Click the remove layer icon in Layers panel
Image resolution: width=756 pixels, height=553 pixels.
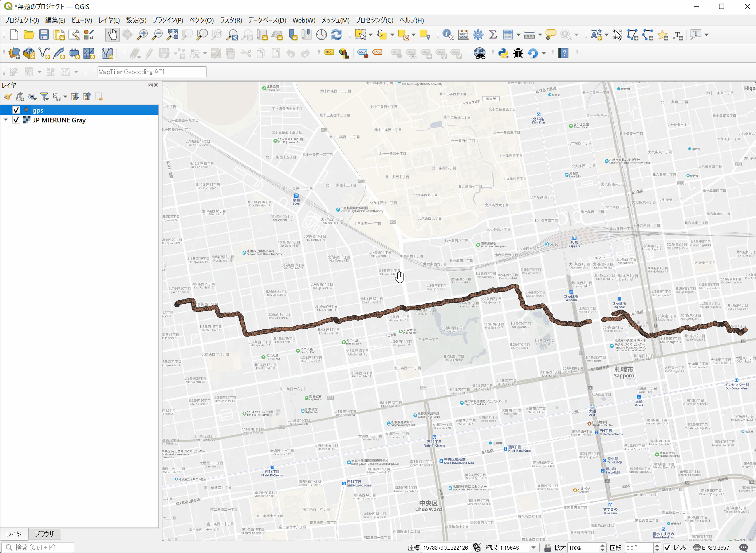[x=99, y=97]
